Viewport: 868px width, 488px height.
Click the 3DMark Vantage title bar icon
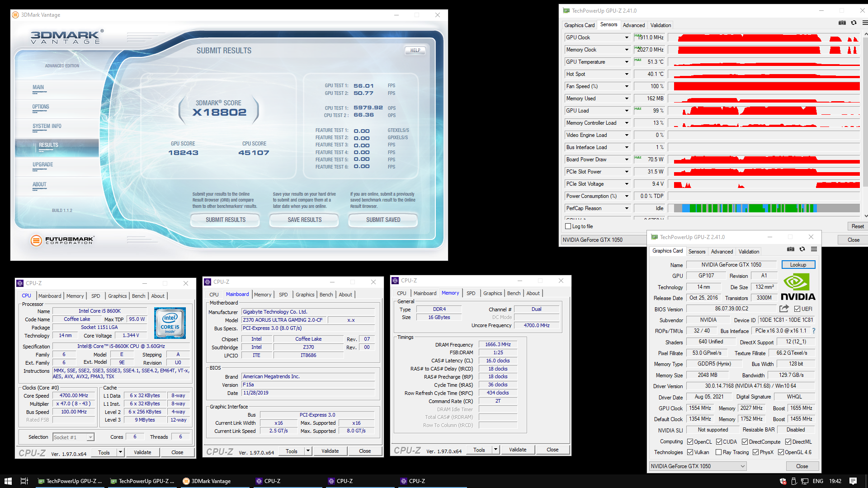click(15, 15)
